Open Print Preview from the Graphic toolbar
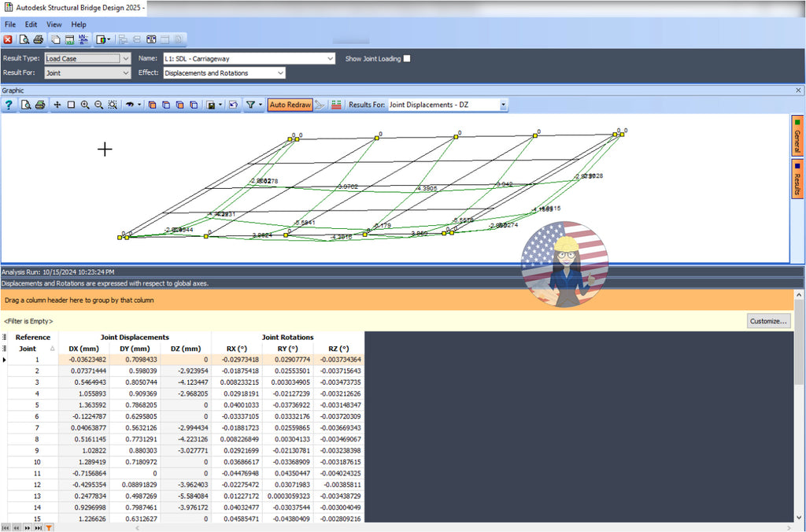The width and height of the screenshot is (806, 532). point(24,104)
